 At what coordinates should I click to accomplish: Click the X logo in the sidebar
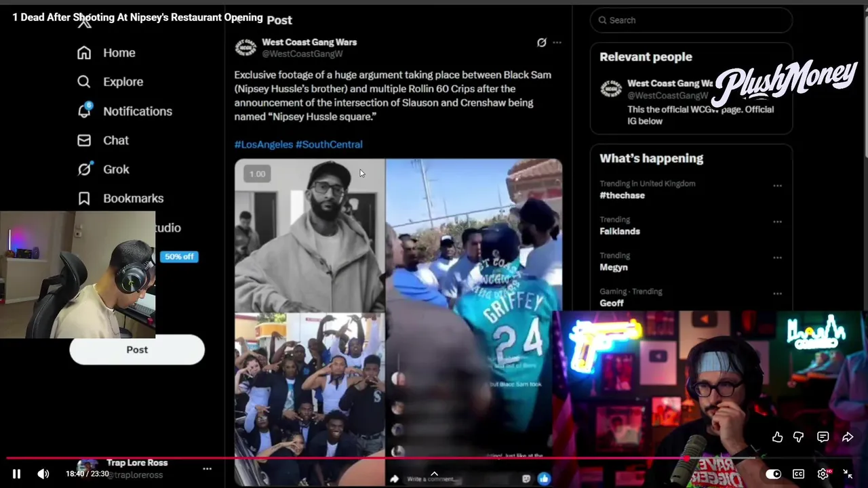click(84, 22)
